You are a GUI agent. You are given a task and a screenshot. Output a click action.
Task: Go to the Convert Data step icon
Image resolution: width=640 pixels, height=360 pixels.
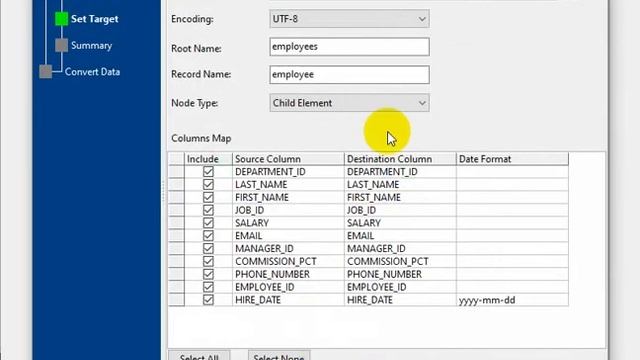point(46,71)
